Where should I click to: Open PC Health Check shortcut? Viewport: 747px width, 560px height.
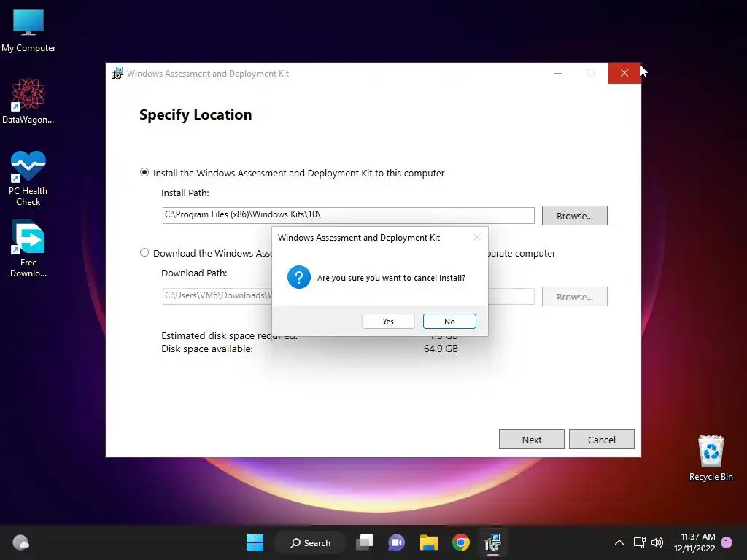click(28, 179)
